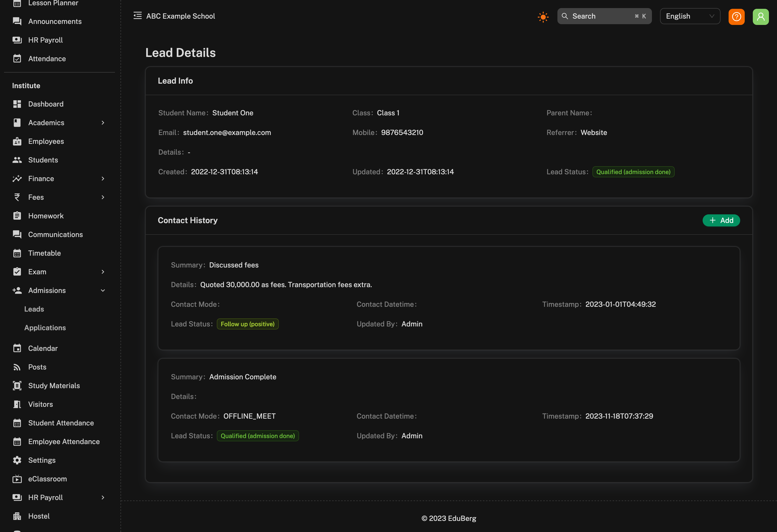Click mobile number 9876543210
This screenshot has height=532, width=777.
coord(402,132)
